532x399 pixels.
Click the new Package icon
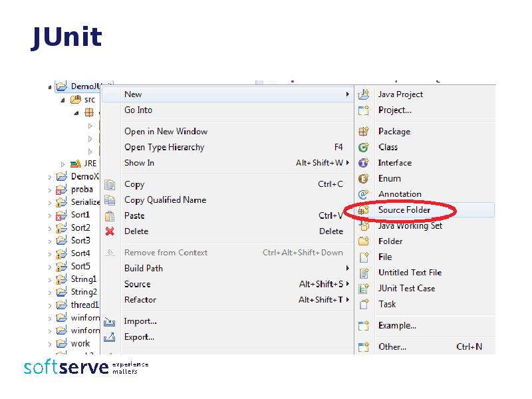tap(363, 131)
